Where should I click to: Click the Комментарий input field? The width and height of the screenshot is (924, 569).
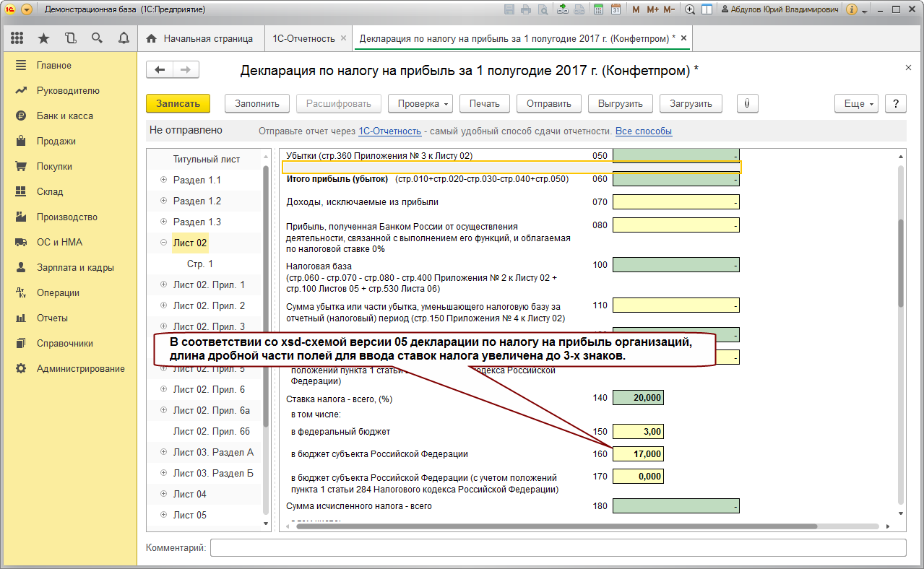tap(557, 548)
